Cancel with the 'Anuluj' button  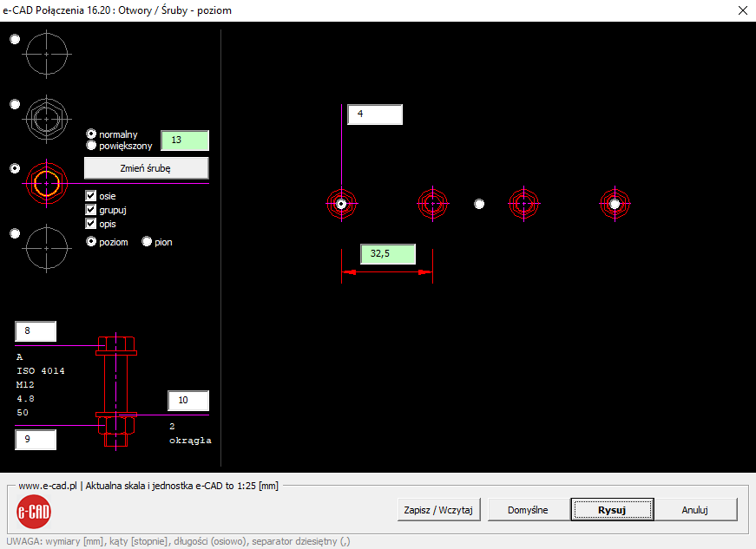click(694, 510)
